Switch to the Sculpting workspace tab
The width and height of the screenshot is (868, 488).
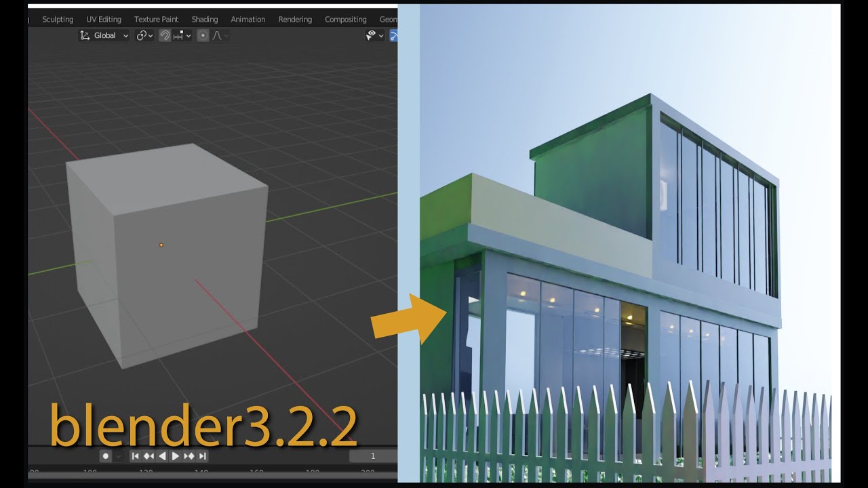coord(58,20)
